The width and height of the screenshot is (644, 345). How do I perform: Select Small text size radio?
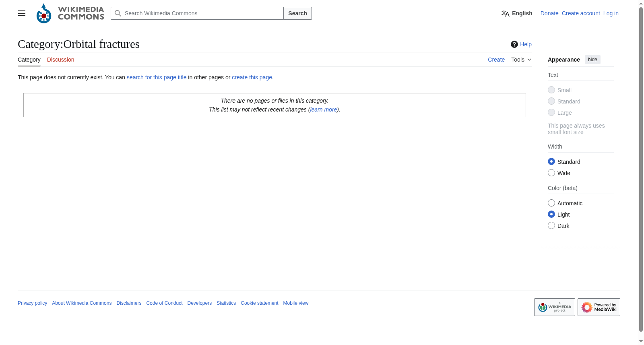551,90
